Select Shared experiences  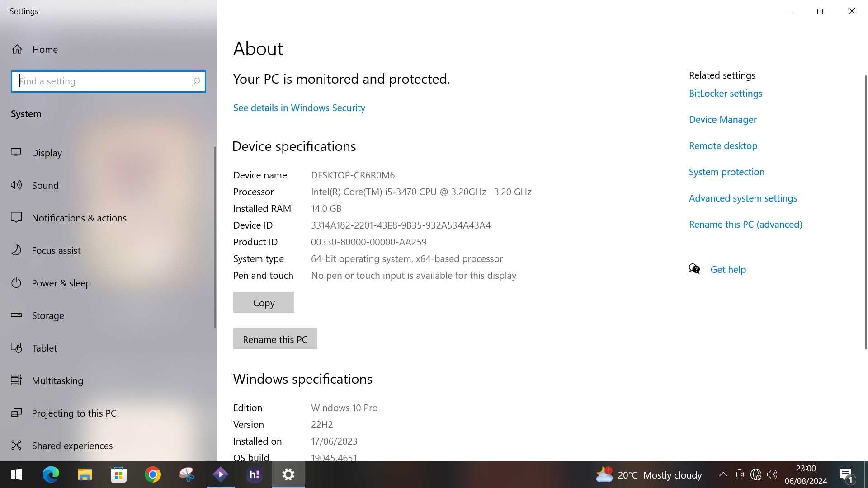[72, 446]
